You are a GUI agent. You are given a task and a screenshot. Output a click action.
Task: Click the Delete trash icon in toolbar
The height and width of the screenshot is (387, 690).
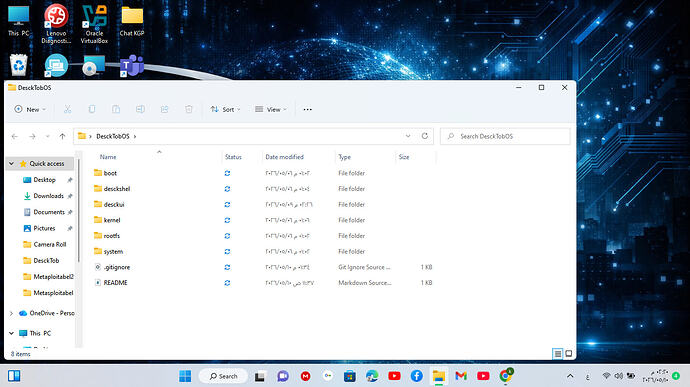pyautogui.click(x=189, y=109)
